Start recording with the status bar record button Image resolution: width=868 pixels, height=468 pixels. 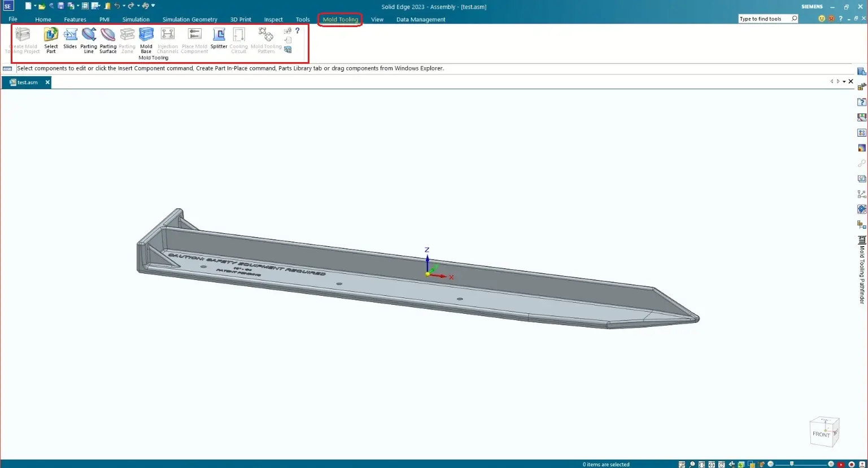click(852, 464)
